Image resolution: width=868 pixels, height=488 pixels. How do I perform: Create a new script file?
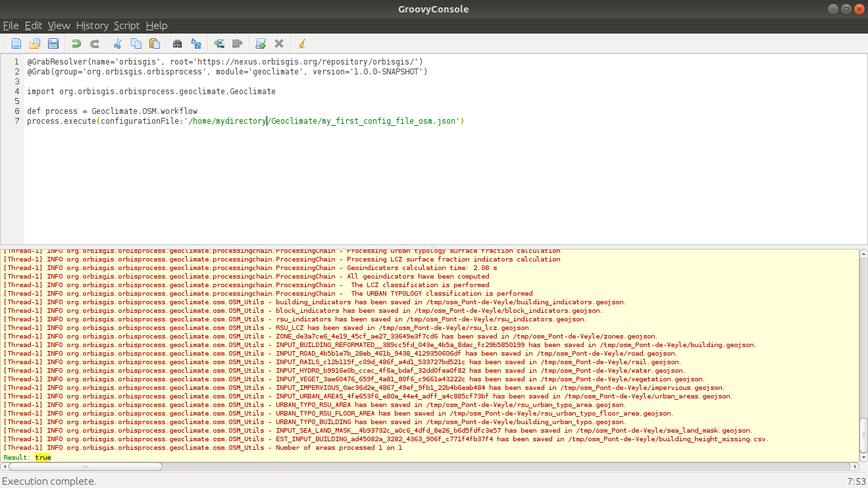16,43
